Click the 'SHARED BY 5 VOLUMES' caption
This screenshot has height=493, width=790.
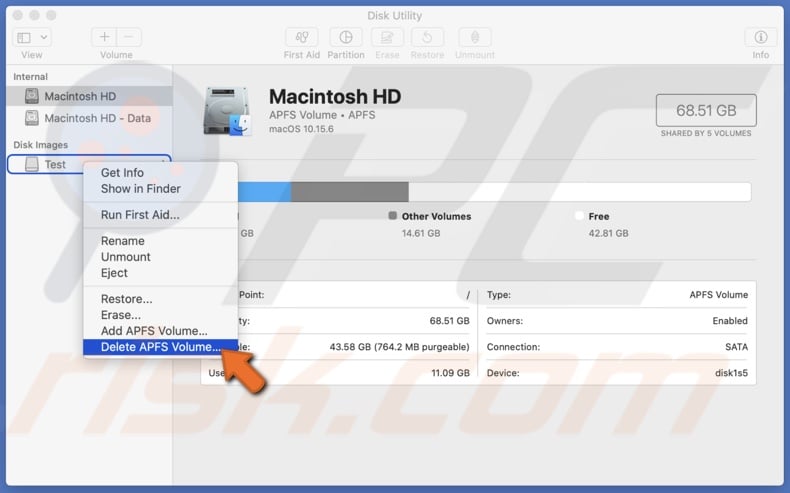[x=706, y=133]
